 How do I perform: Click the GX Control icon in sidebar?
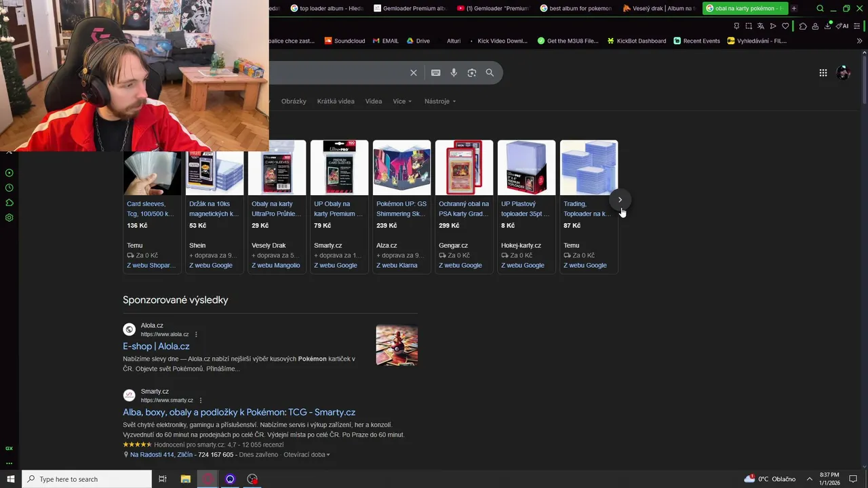tap(9, 449)
